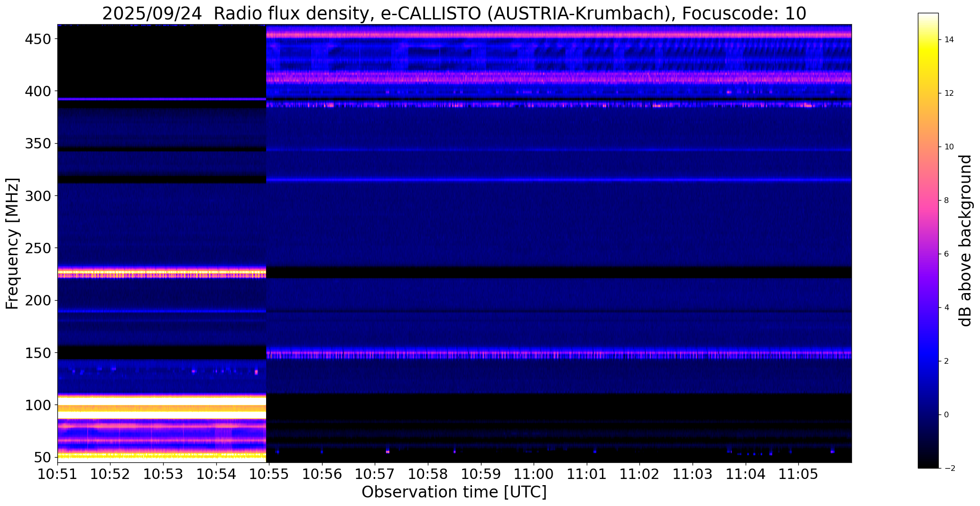Pick the colorbar tick labeled 4
The height and width of the screenshot is (506, 980).
[946, 308]
